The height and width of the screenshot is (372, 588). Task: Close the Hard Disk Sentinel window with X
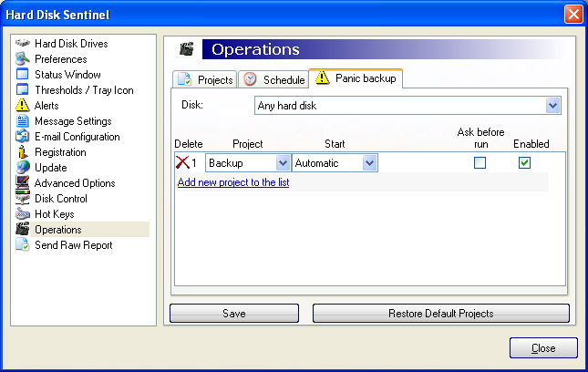coord(573,15)
